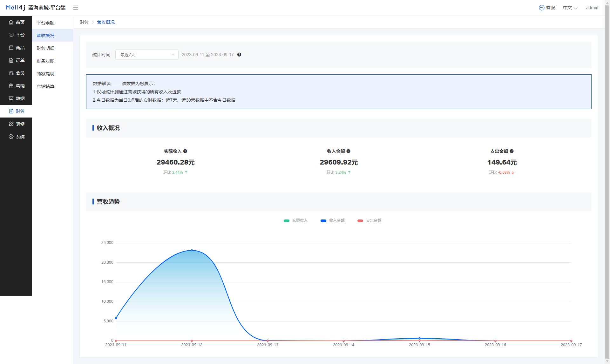Click the down arrow beside 环比 -0.58%
This screenshot has height=364, width=610.
[513, 172]
